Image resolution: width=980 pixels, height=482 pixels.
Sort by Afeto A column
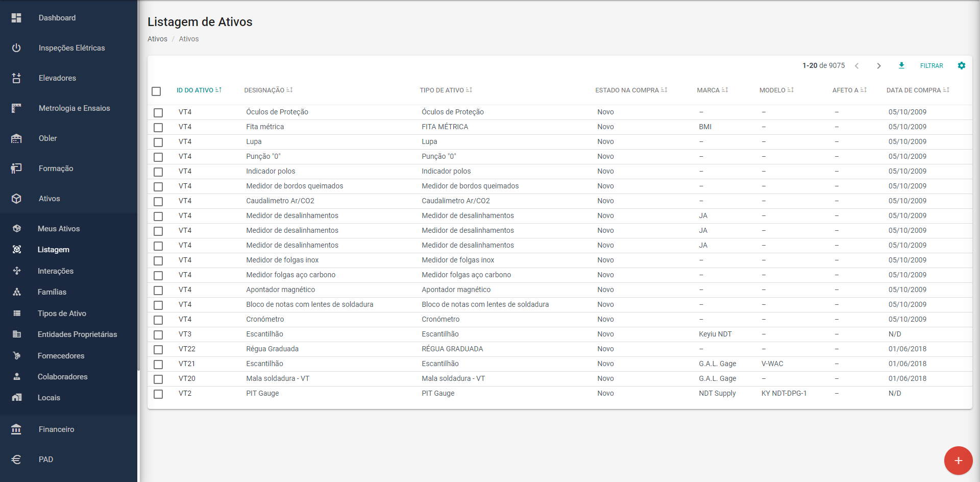850,90
